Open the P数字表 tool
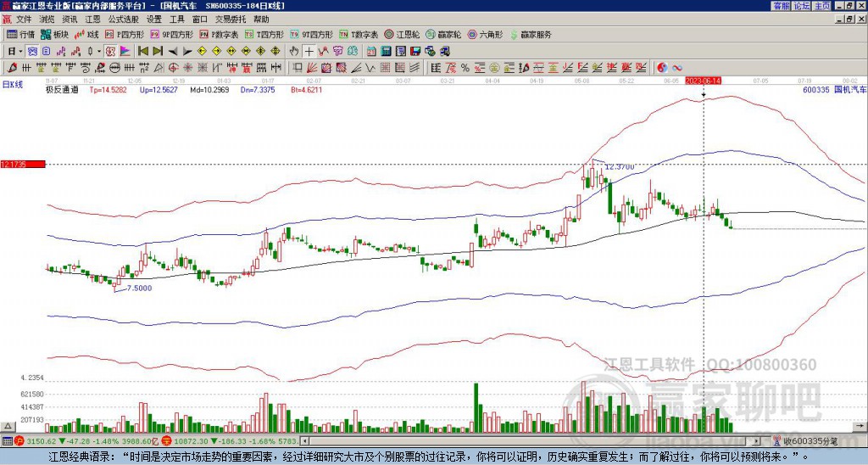 219,34
